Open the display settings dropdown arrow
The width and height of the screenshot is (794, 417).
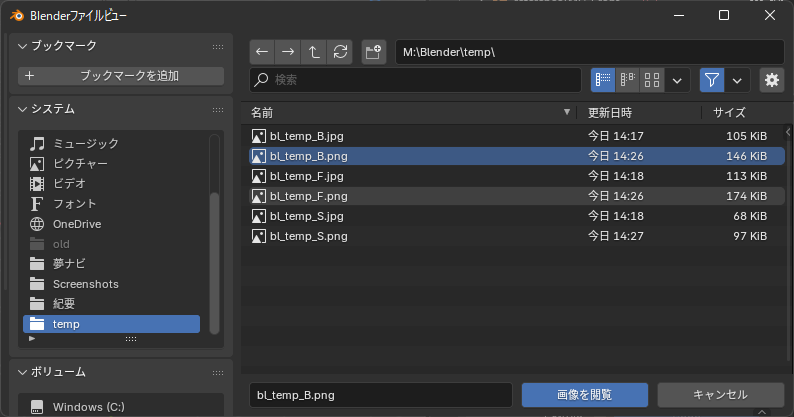pos(678,80)
